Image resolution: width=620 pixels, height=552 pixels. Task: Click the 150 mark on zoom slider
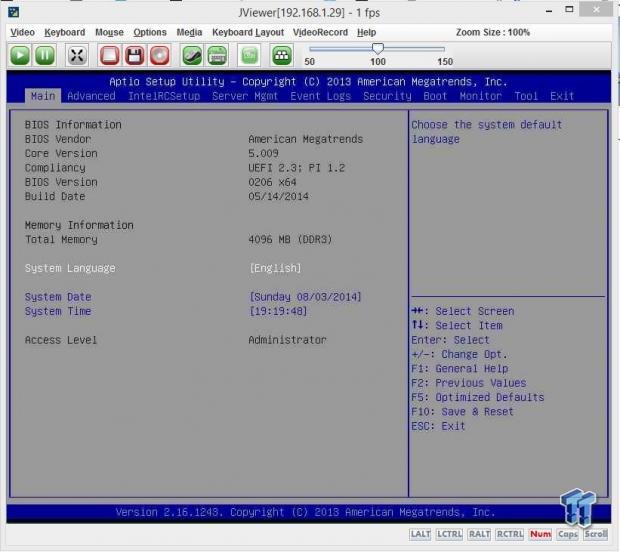point(445,61)
